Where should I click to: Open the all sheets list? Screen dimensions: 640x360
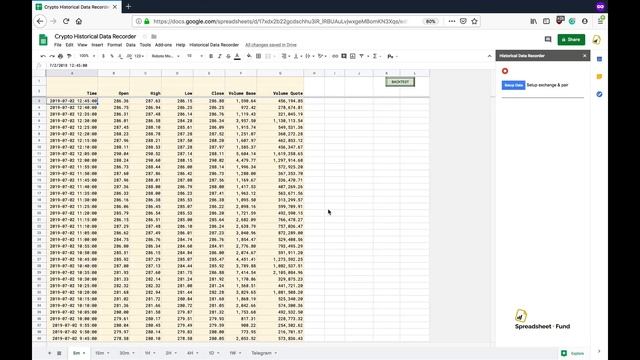[59, 353]
